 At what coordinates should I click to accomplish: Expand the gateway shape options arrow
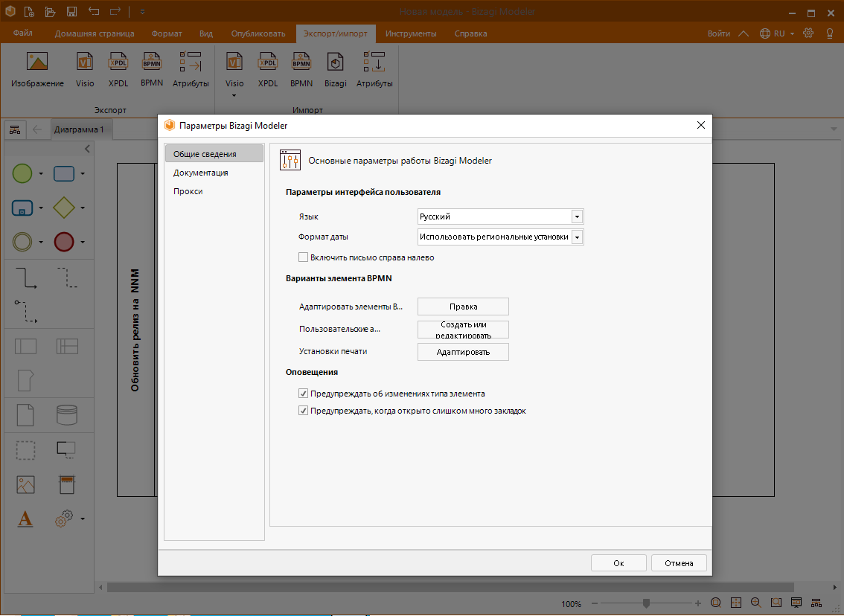point(83,208)
